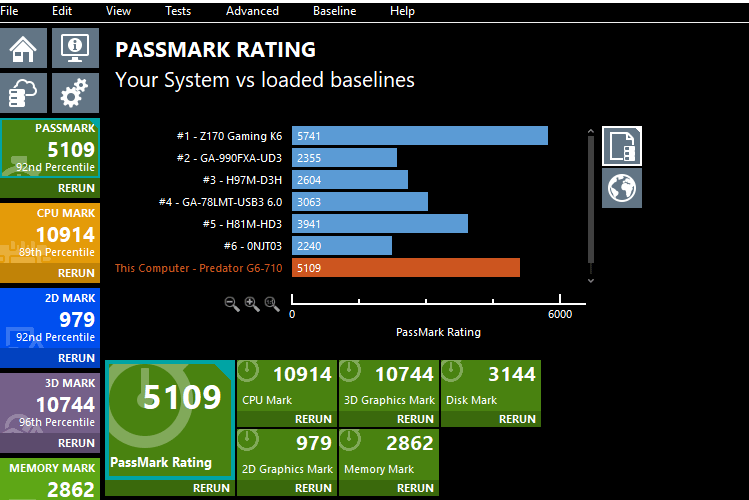Open the Tests menu

(x=178, y=11)
